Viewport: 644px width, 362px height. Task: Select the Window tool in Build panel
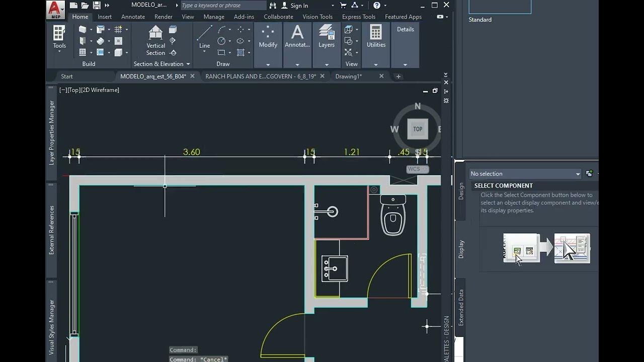83,52
